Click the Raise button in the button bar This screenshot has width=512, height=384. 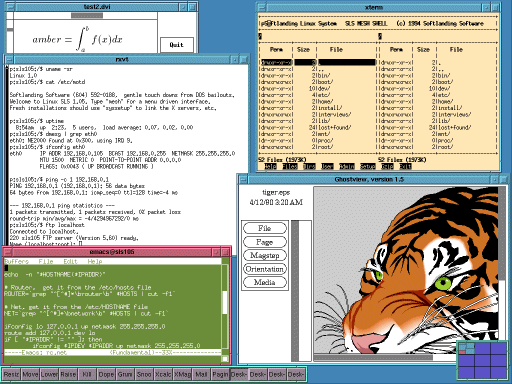[68, 374]
